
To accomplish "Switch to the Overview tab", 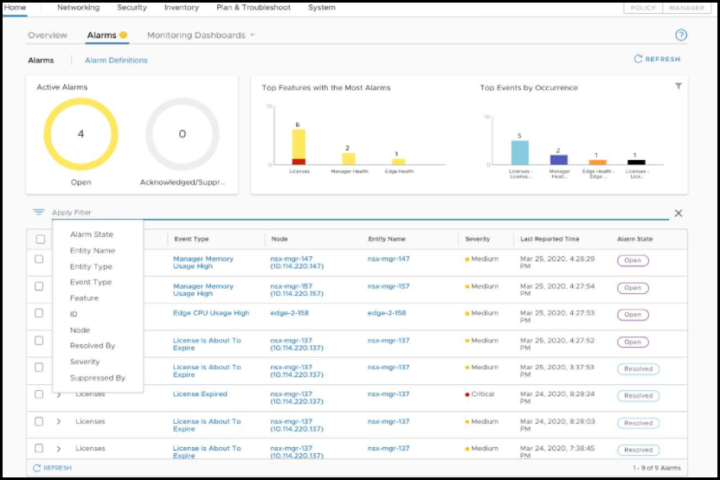I will pyautogui.click(x=47, y=35).
